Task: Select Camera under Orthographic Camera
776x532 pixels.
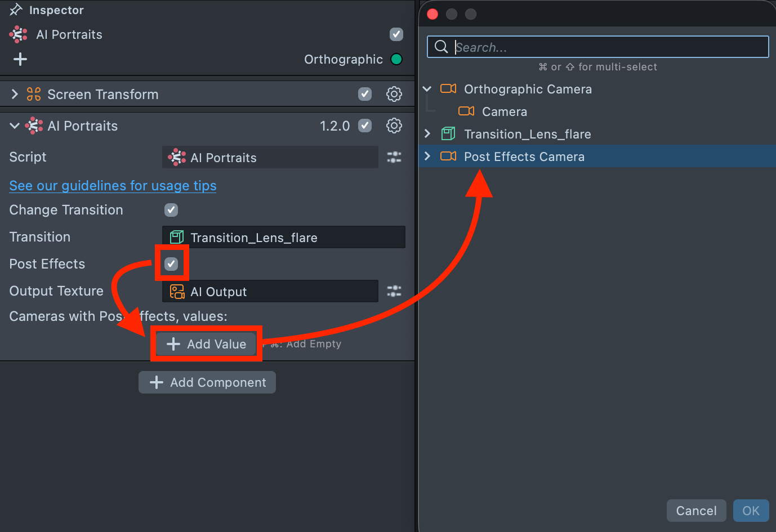Action: point(504,111)
